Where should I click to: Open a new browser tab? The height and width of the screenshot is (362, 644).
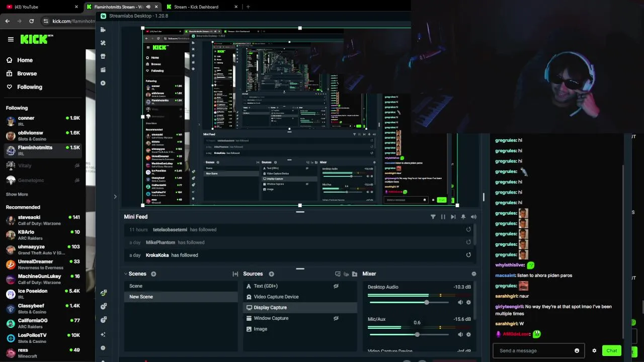coord(248,7)
